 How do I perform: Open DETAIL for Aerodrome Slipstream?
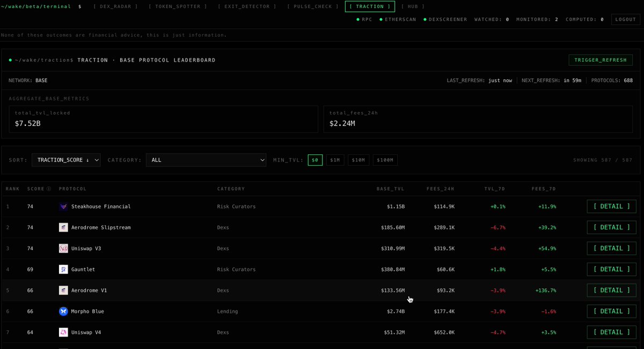[611, 227]
